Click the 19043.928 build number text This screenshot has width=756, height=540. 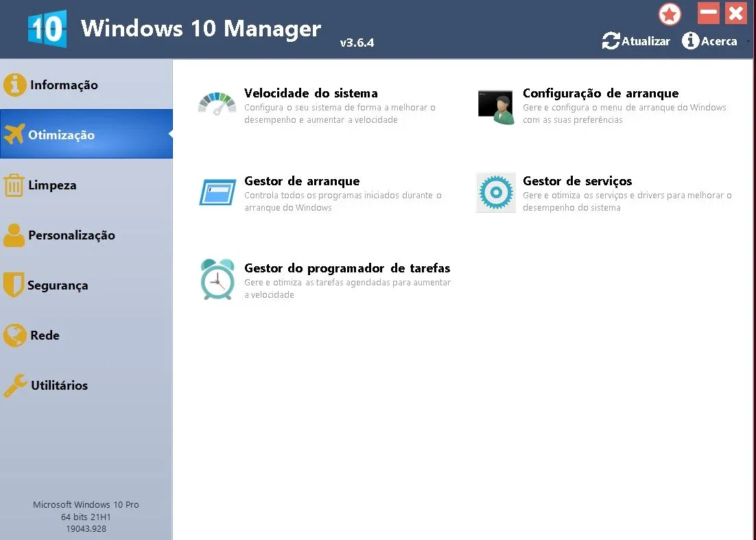tap(86, 528)
